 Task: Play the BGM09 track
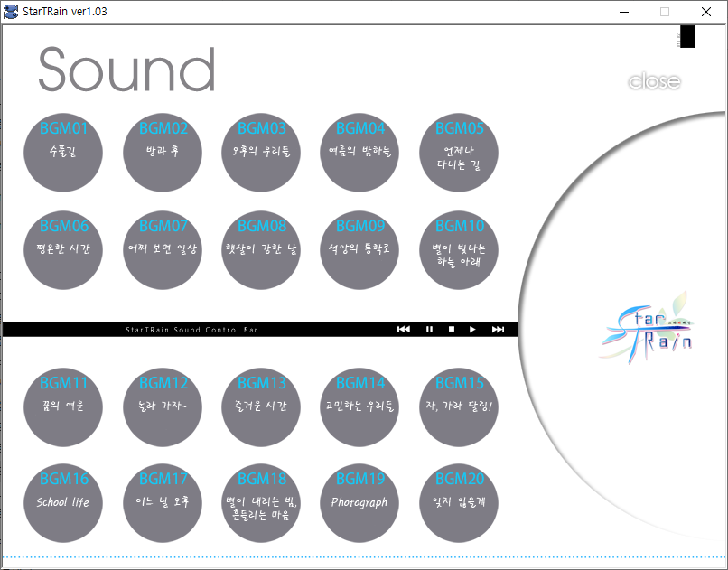pyautogui.click(x=359, y=250)
